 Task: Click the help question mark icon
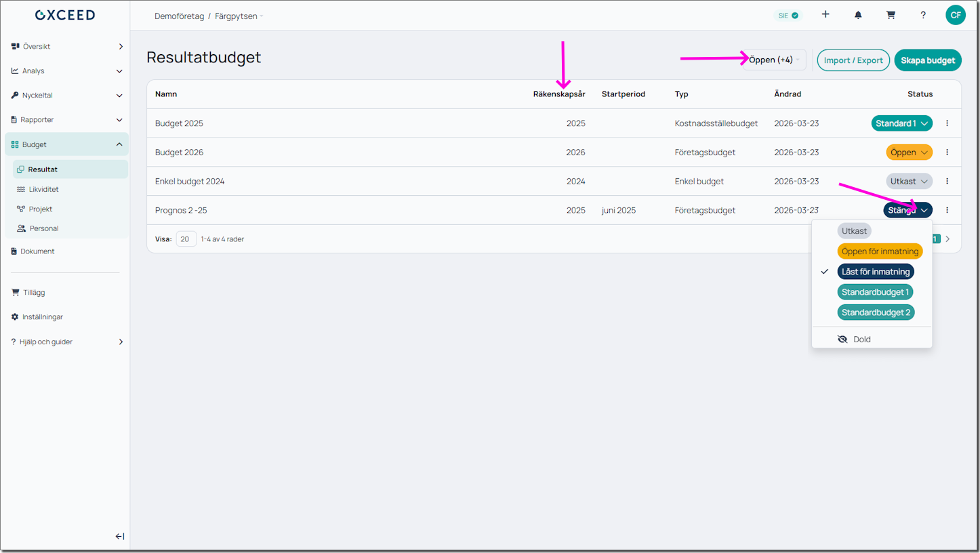[x=923, y=15]
